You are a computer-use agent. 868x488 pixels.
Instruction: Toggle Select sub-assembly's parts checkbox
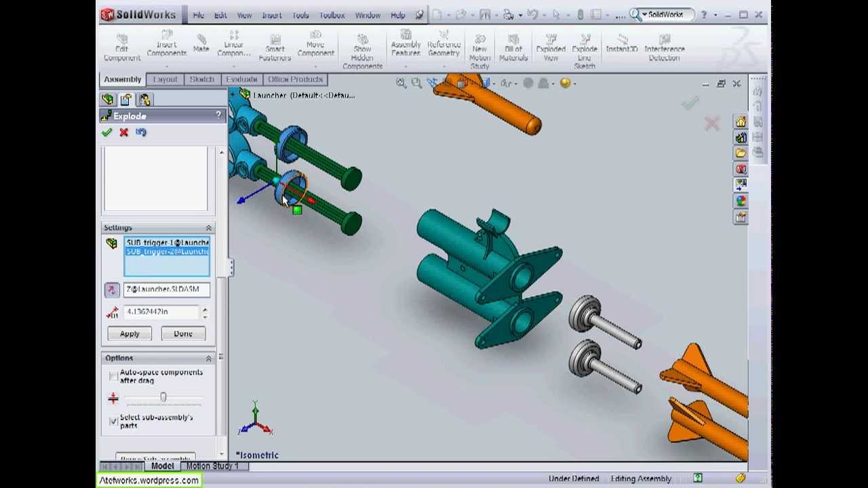coord(113,422)
